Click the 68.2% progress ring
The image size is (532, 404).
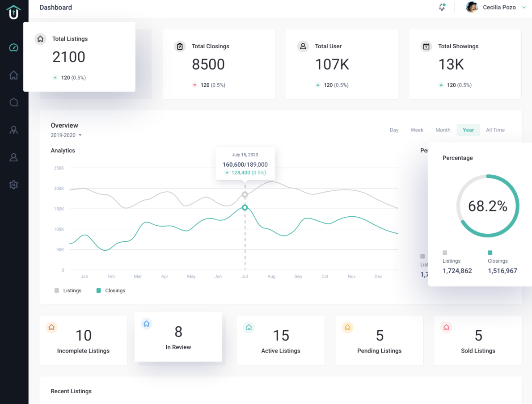point(488,206)
